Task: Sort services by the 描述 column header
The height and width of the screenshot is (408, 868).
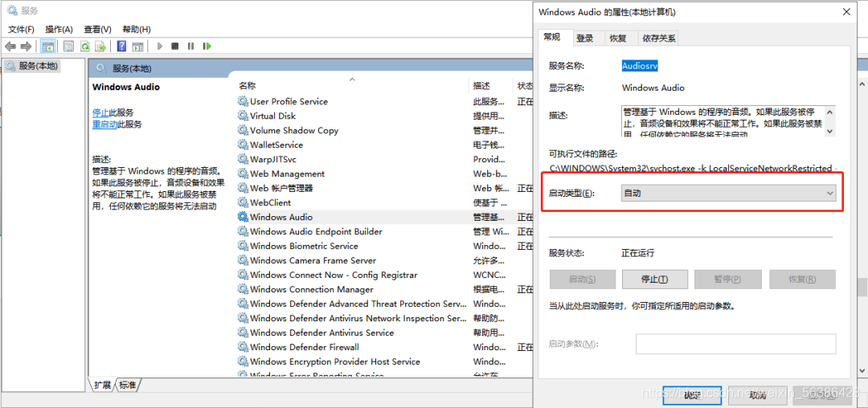Action: (481, 86)
